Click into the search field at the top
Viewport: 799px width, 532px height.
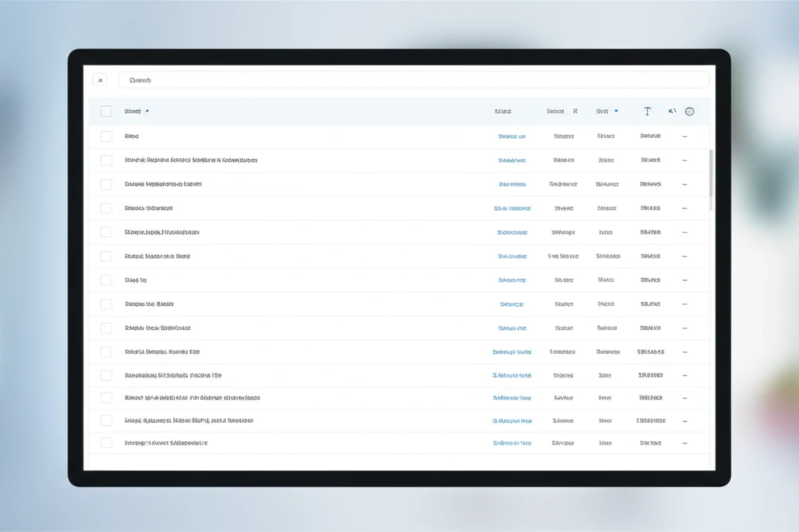point(414,80)
